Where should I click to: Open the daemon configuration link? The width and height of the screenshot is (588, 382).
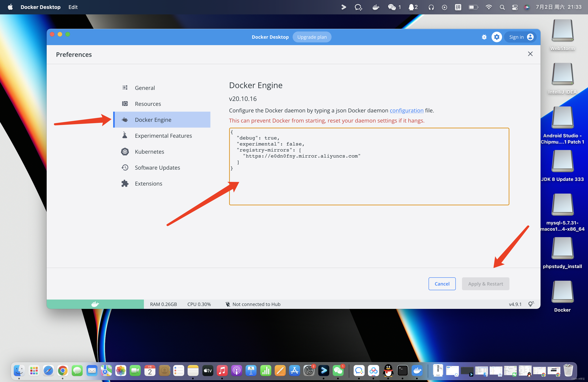pos(406,110)
